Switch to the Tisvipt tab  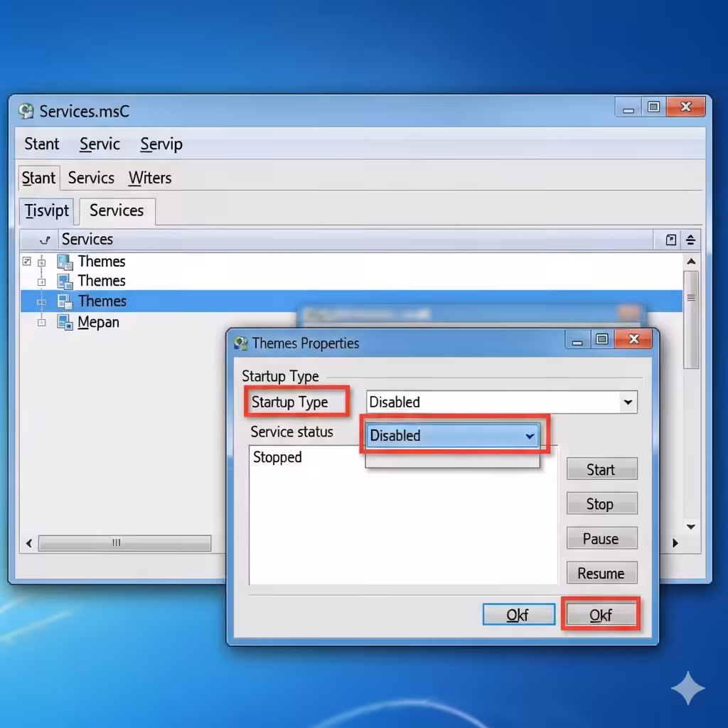(46, 210)
